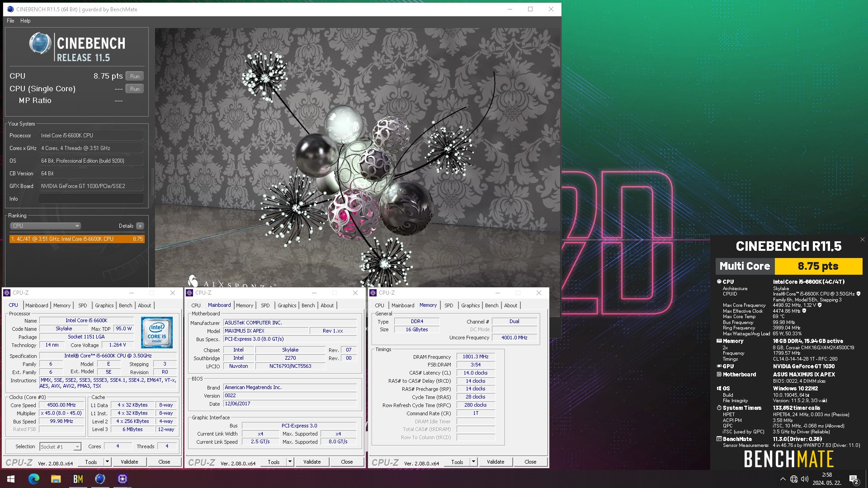Click MAXIMUS IX APEX model field
Viewport: 868px width, 488px height.
pyautogui.click(x=265, y=331)
